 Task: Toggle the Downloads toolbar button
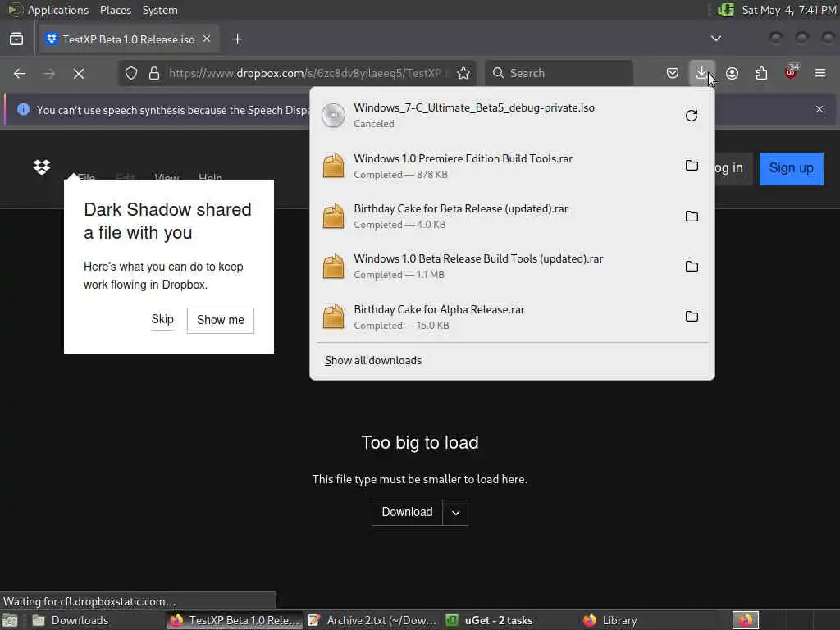[x=701, y=73]
